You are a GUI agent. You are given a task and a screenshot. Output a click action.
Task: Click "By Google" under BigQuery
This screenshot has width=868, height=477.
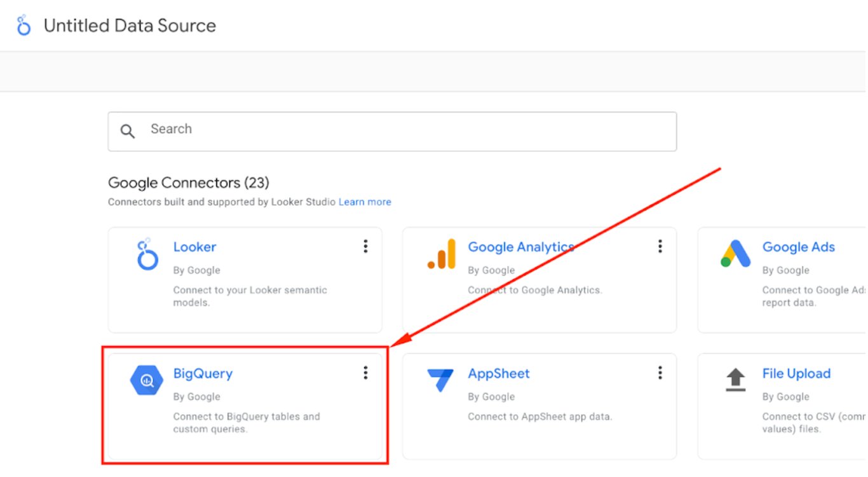[197, 397]
